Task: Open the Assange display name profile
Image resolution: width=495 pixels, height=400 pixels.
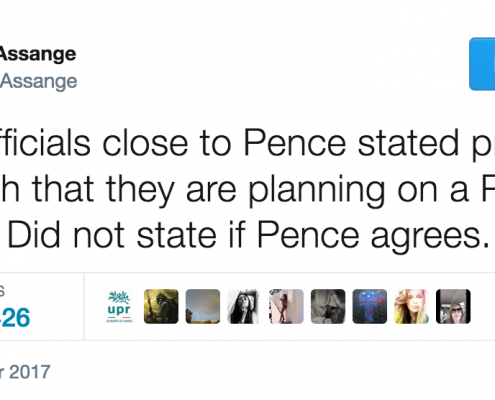Action: click(38, 54)
